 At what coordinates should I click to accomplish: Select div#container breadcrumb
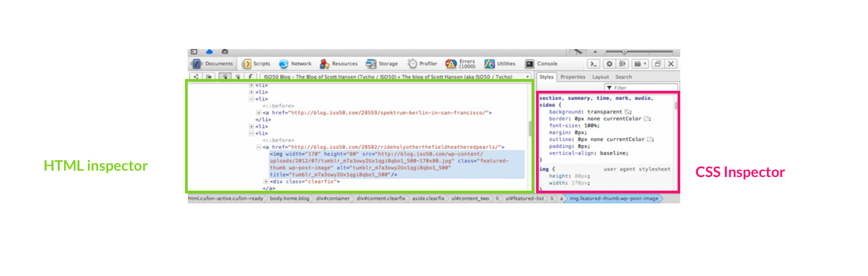pyautogui.click(x=333, y=198)
